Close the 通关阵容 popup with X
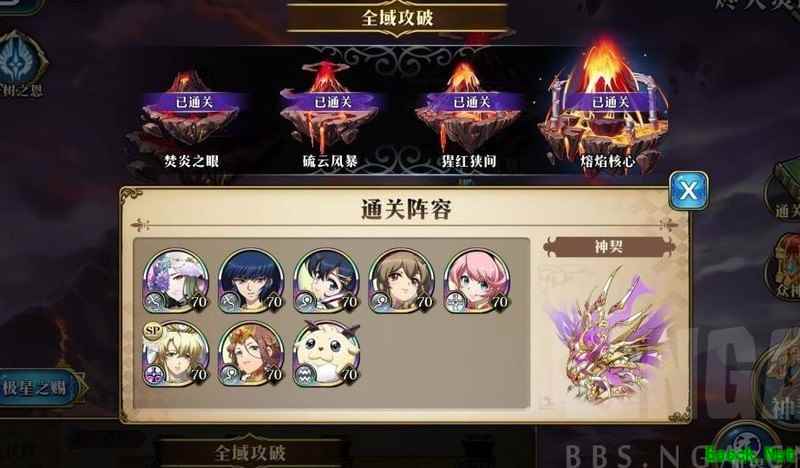 click(x=688, y=191)
